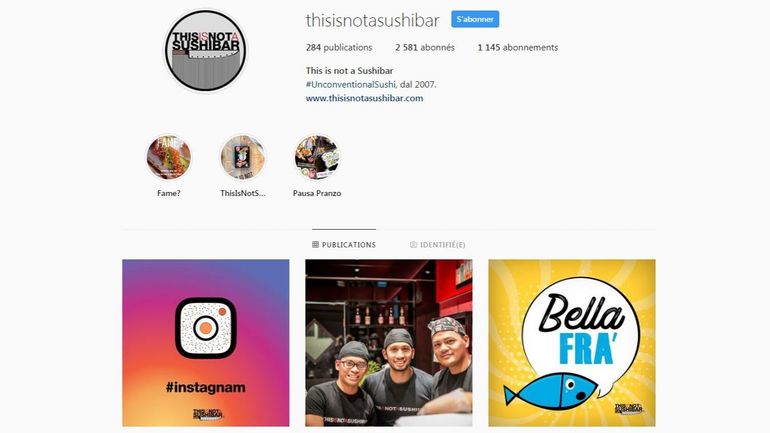This screenshot has width=770, height=433.
Task: Open the Fame? story highlight
Action: pyautogui.click(x=168, y=158)
